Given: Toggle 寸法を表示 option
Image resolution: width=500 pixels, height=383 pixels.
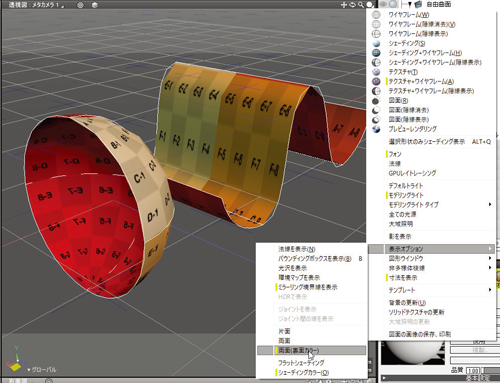Looking at the screenshot, I should click(403, 278).
